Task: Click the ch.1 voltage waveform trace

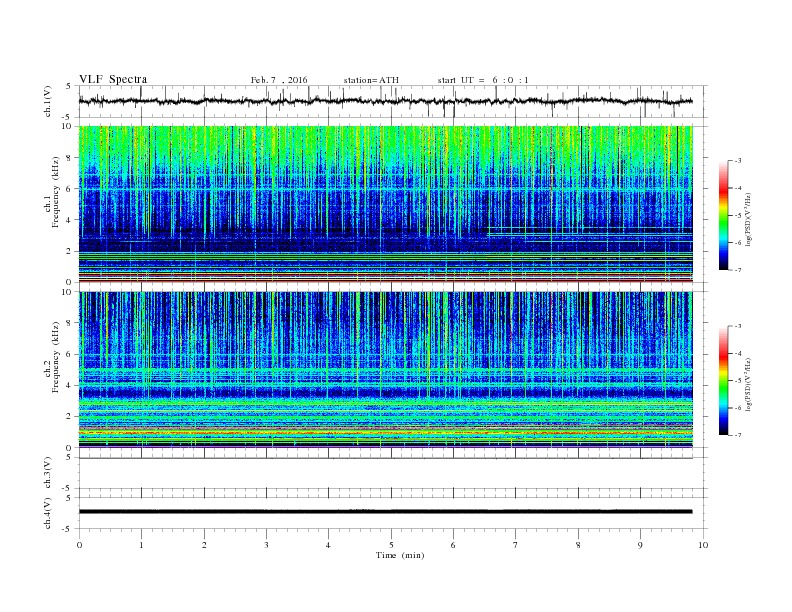Action: pyautogui.click(x=385, y=101)
